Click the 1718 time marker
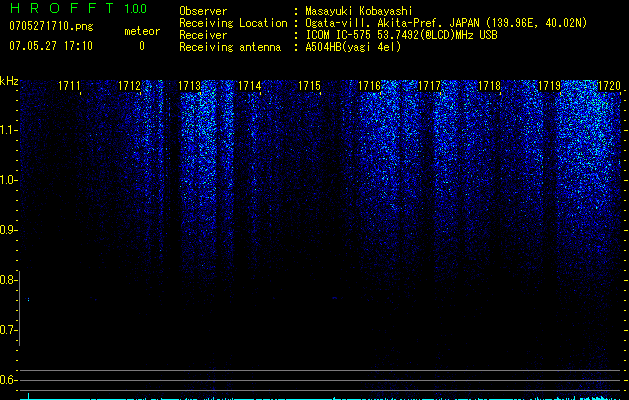 [490, 86]
